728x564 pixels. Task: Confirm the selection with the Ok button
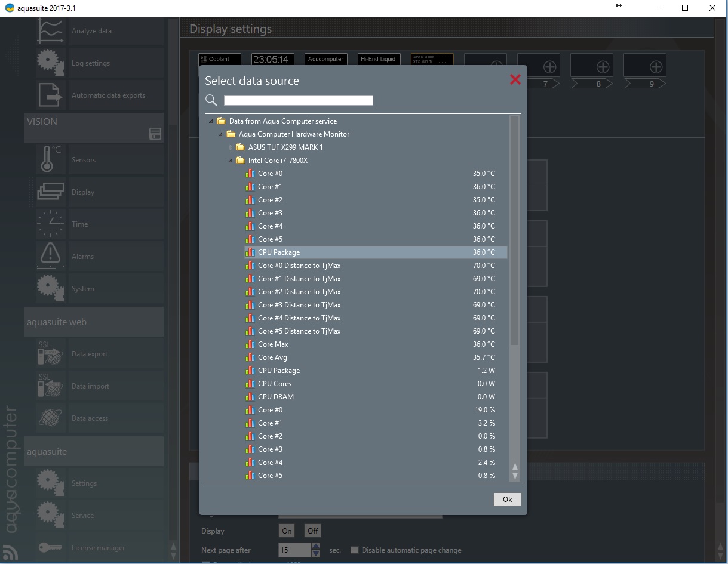507,500
